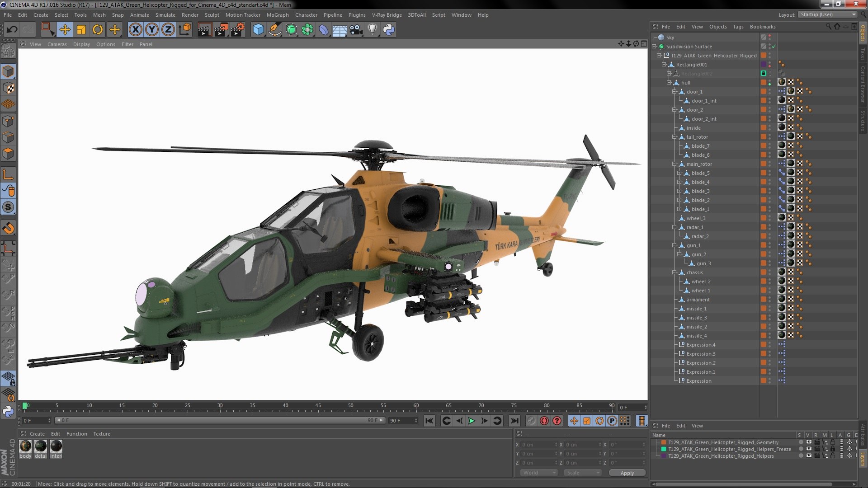
Task: Open material manager Create menu
Action: pyautogui.click(x=37, y=434)
